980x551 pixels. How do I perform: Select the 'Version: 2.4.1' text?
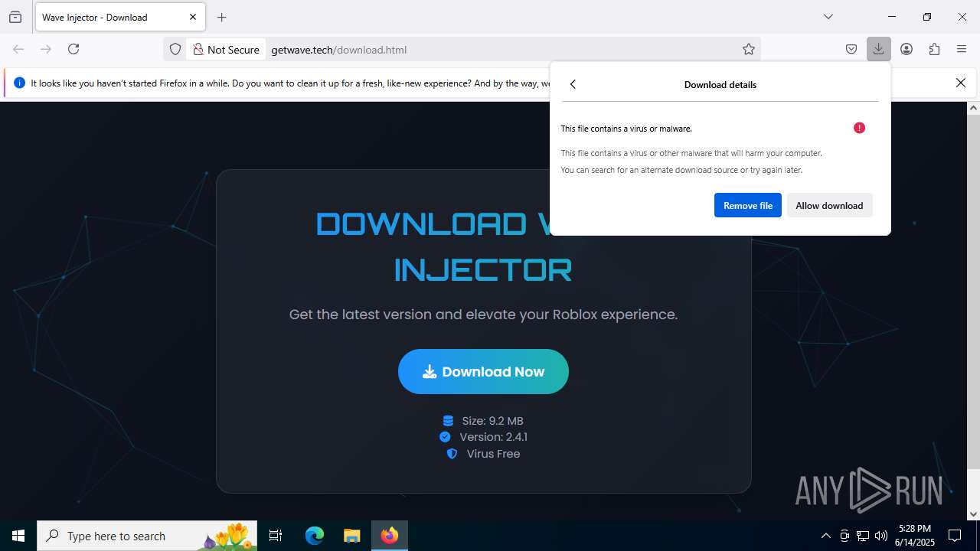click(493, 437)
